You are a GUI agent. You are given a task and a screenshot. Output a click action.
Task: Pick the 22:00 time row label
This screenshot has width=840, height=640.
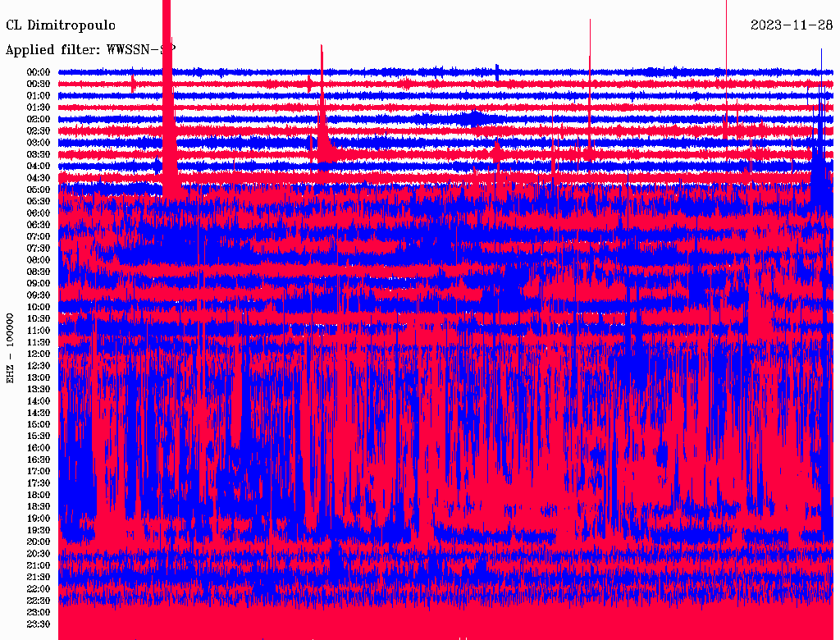click(39, 589)
